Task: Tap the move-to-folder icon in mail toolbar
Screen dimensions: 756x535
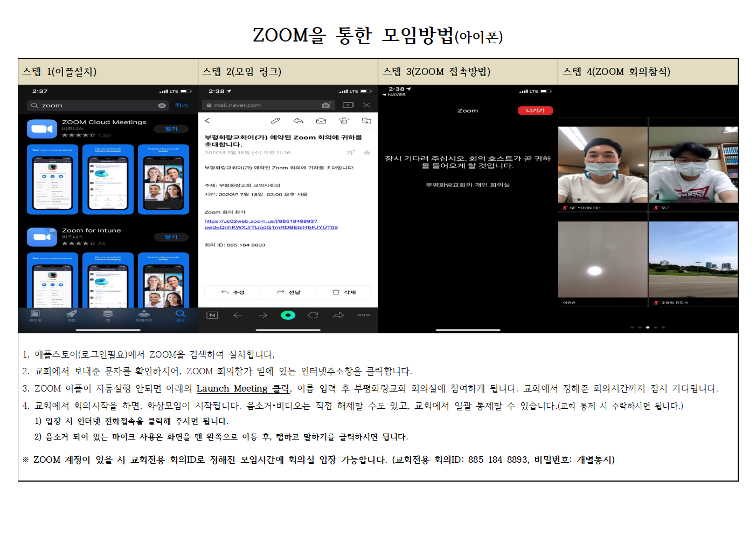Action: tap(366, 121)
